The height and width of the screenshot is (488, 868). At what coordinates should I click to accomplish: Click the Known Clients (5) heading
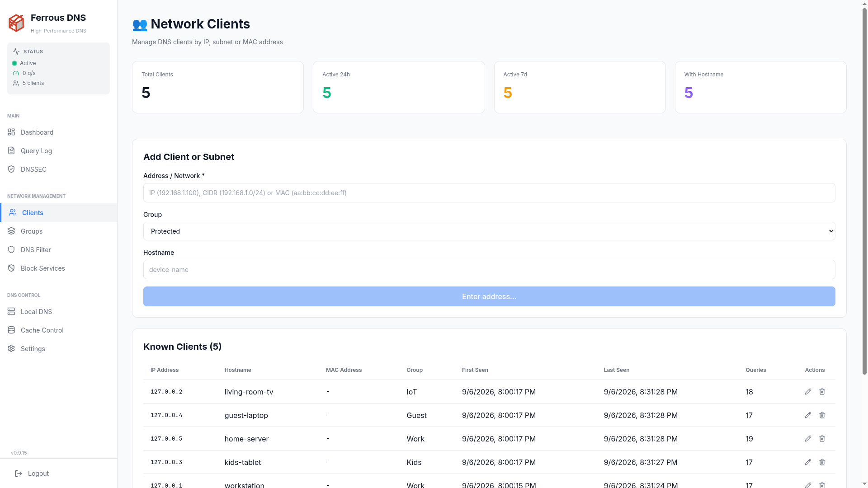[x=182, y=347]
